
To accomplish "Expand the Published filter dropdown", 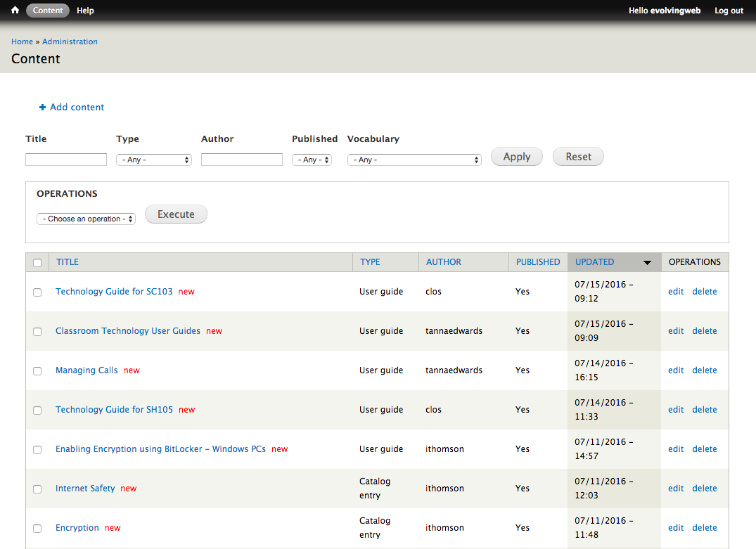I will point(312,160).
